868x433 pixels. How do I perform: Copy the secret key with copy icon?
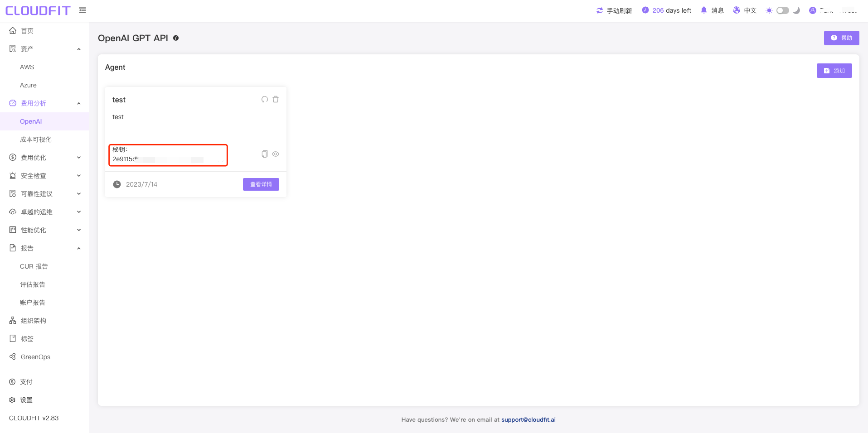[265, 154]
